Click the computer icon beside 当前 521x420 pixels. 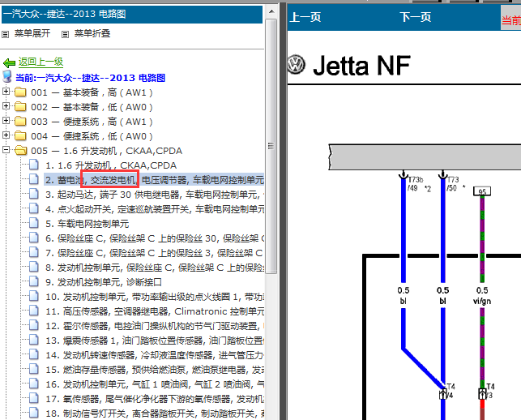tap(7, 77)
